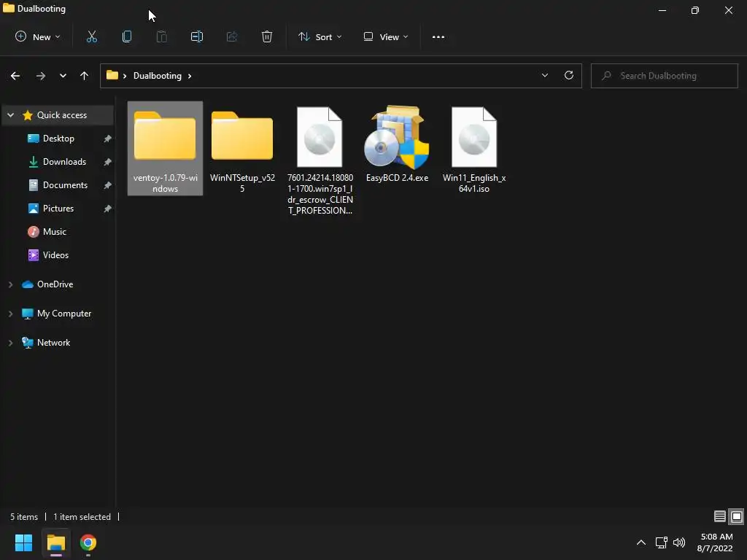The width and height of the screenshot is (747, 560).
Task: Click the Paste clipboard icon
Action: pyautogui.click(x=161, y=36)
